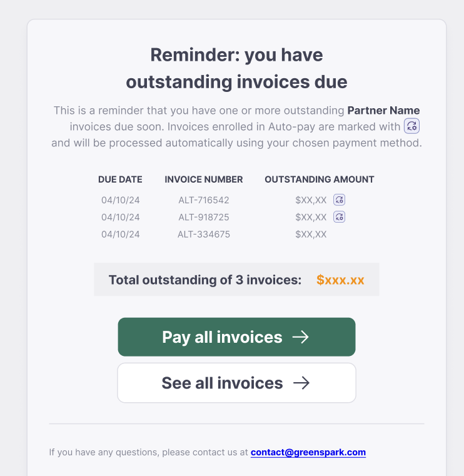Select invoice number ALT-918725
Image resolution: width=464 pixels, height=476 pixels.
coord(204,217)
